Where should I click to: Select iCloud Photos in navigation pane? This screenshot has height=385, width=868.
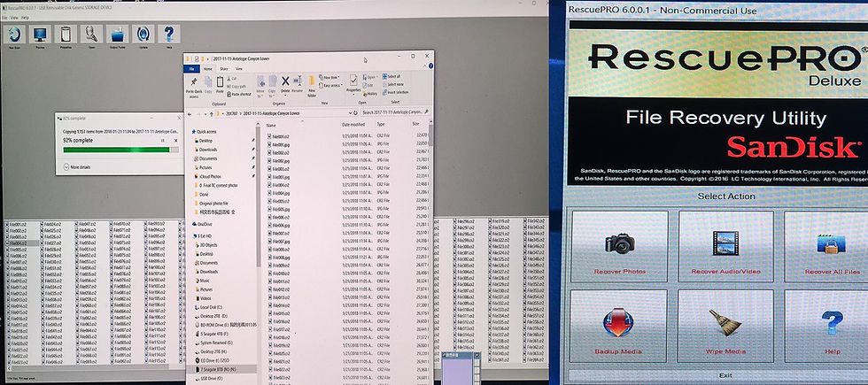tap(207, 176)
